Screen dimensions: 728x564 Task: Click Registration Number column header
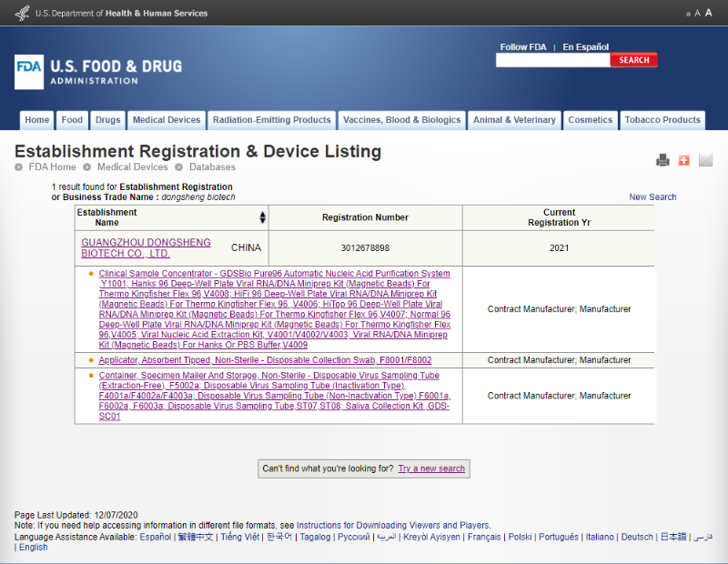(x=365, y=217)
